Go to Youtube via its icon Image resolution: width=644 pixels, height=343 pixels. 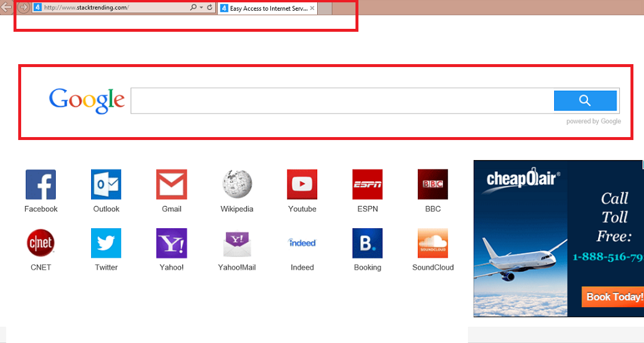coord(302,185)
